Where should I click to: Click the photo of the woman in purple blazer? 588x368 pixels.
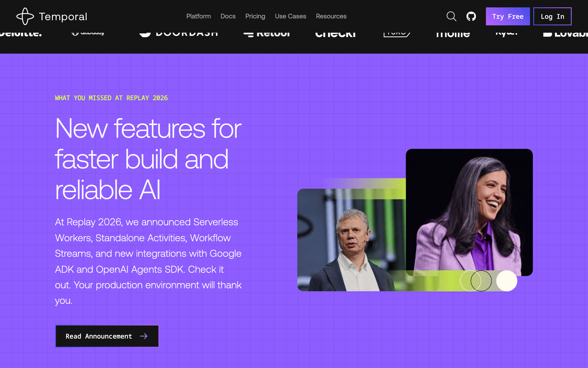[x=469, y=212]
